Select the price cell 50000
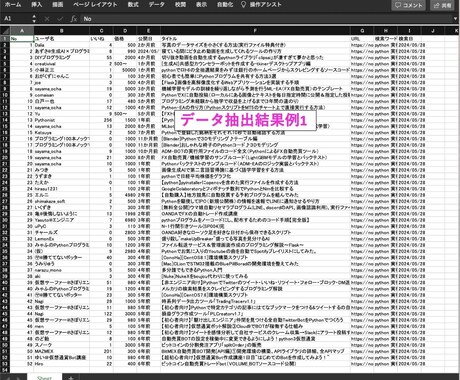 [x=125, y=70]
